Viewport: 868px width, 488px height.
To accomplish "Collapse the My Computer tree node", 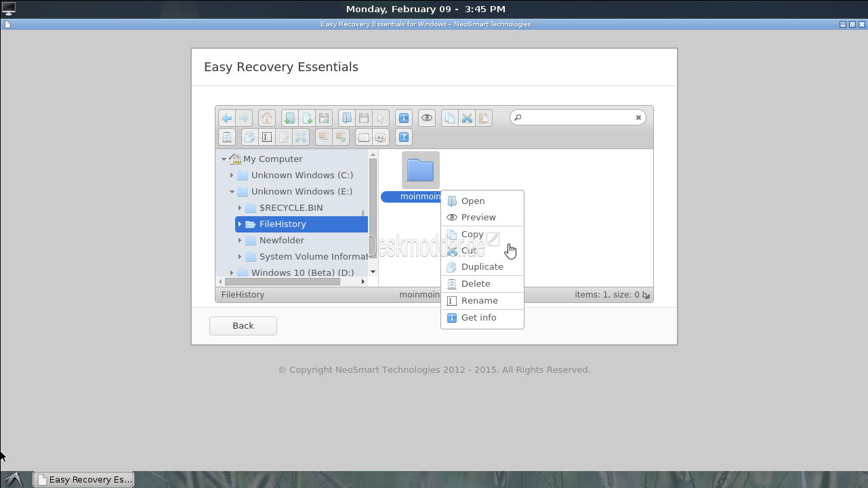I will [x=224, y=159].
